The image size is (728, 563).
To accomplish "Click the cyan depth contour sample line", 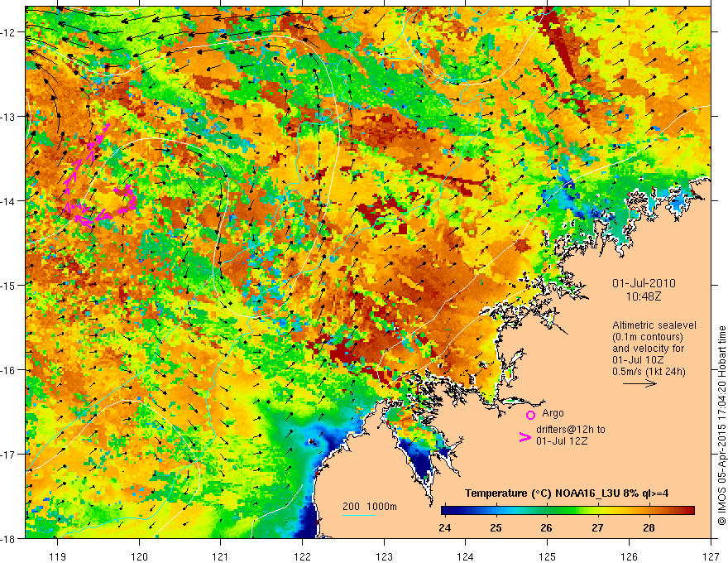I will [359, 515].
